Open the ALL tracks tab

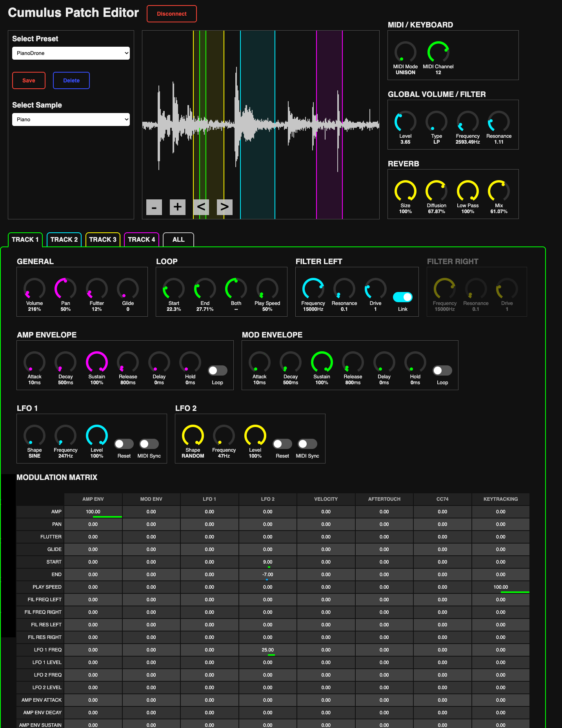tap(178, 240)
